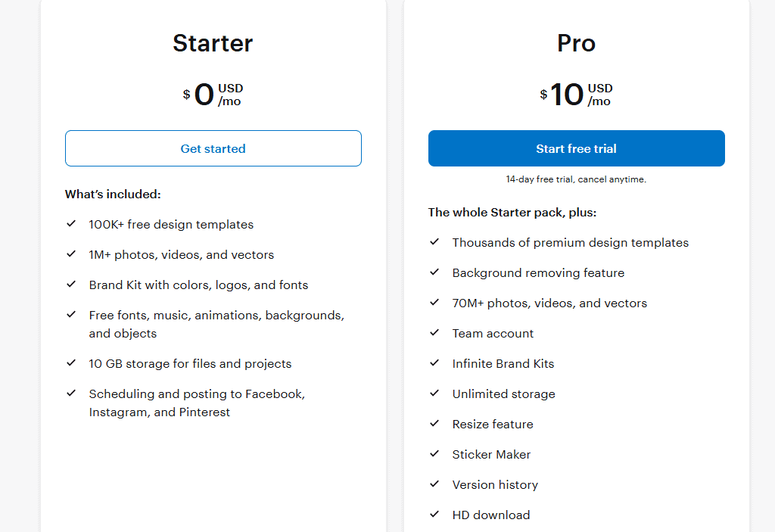The height and width of the screenshot is (532, 775).
Task: Click the checkmark beside Version history
Action: (x=434, y=484)
